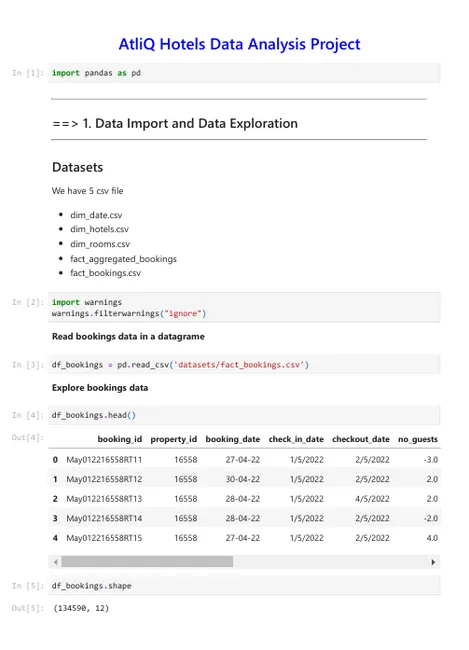The image size is (469, 650).
Task: Click the May012216558RT11 booking id cell
Action: 104,460
